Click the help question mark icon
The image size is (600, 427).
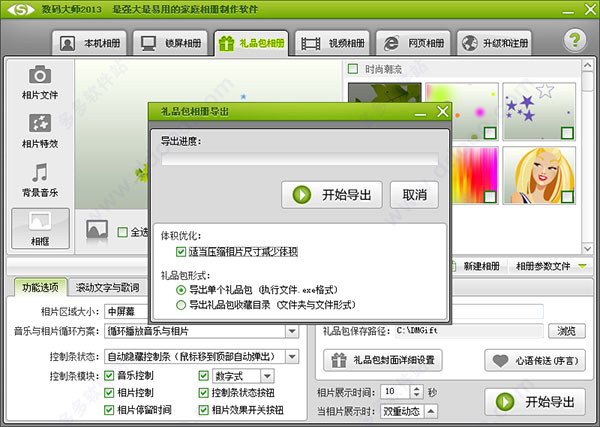point(574,40)
